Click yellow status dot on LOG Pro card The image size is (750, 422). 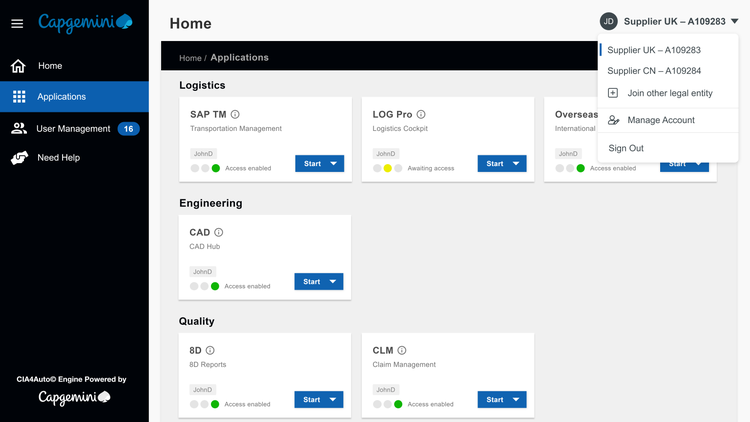(x=387, y=168)
